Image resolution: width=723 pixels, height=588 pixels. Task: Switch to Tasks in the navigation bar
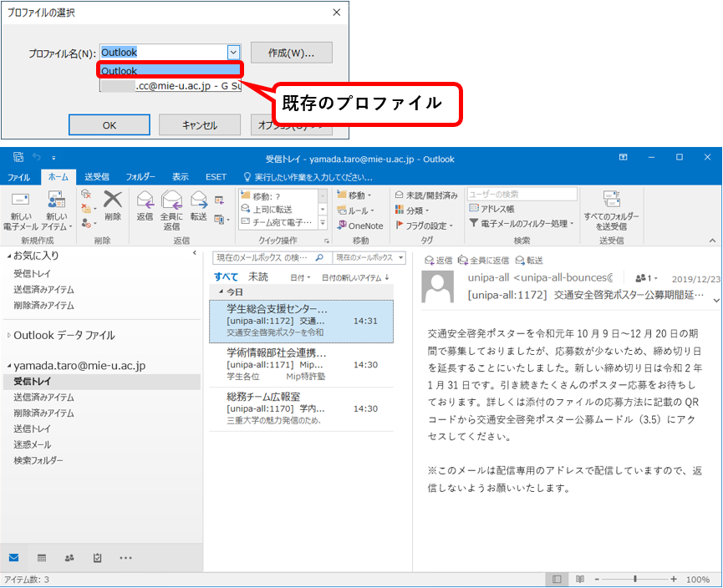(97, 558)
